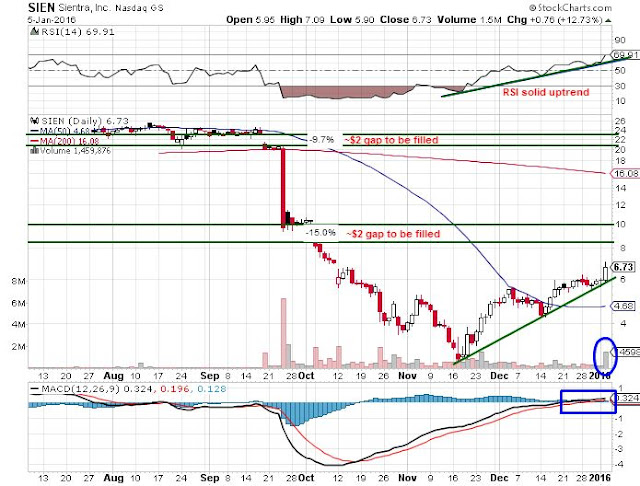Click the 5-Jan-2016 date label
This screenshot has width=640, height=486.
52,19
